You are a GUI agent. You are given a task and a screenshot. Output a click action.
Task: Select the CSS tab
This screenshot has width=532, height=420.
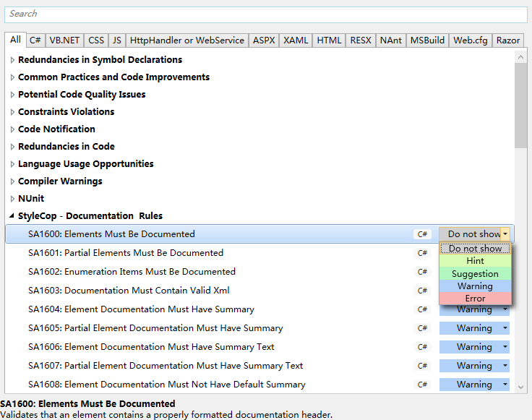click(x=96, y=40)
